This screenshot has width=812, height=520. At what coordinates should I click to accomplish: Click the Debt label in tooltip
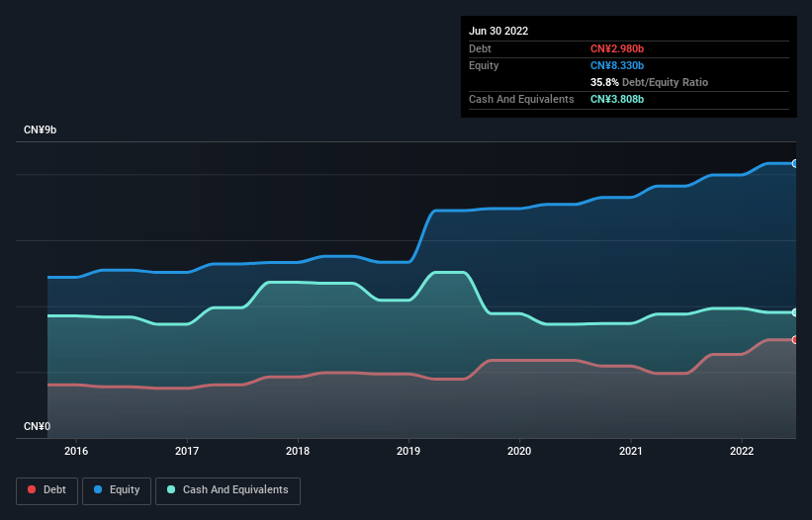[480, 48]
